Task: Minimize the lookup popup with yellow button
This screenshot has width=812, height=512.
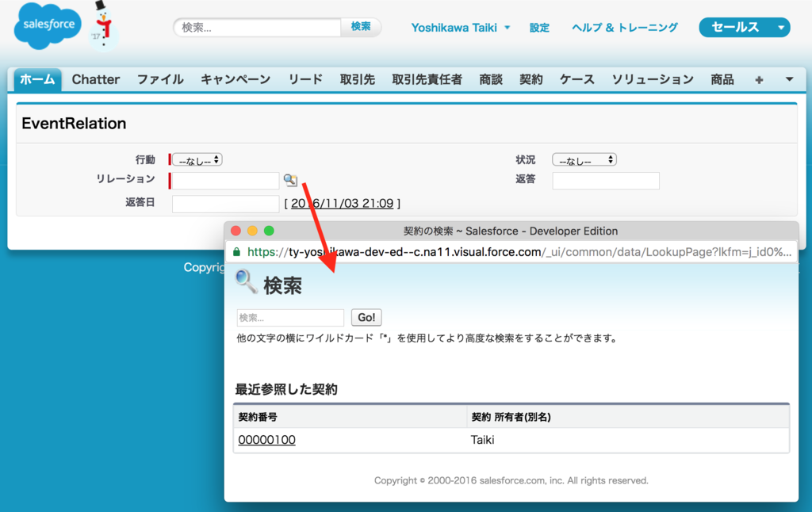Action: (x=252, y=231)
